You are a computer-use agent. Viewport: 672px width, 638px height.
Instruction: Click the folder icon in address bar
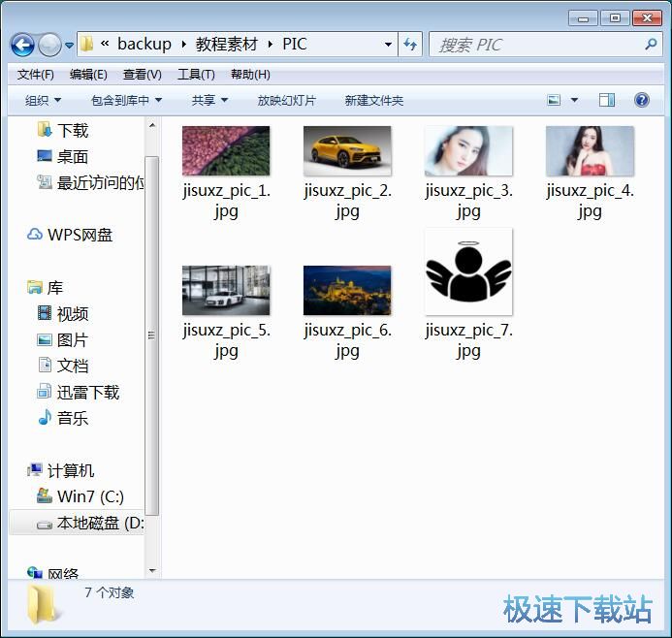point(87,44)
